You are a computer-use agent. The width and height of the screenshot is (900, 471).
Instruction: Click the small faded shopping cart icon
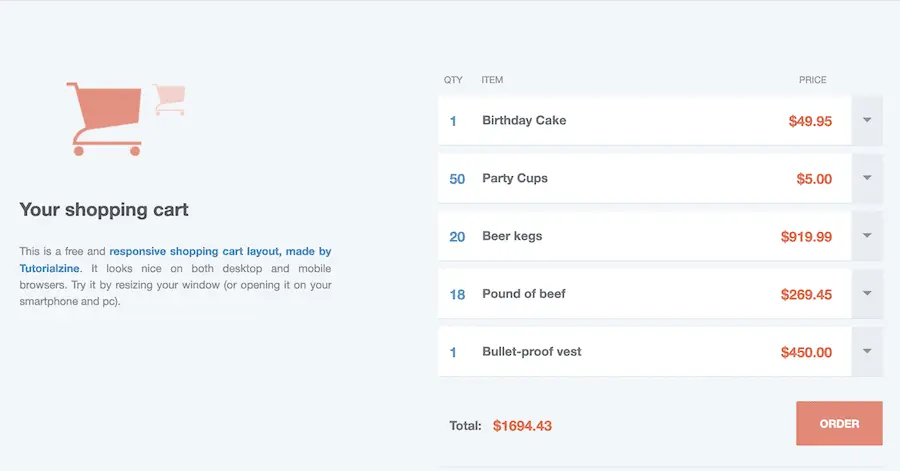[170, 99]
